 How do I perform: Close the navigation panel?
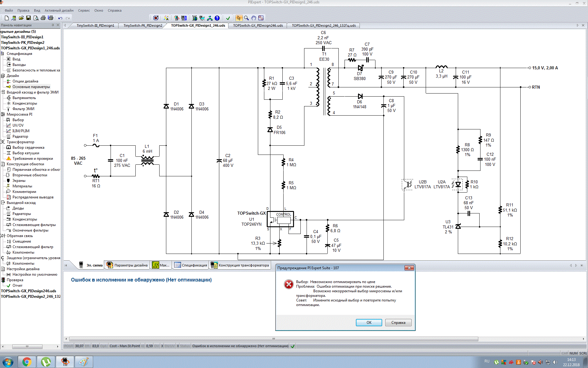pyautogui.click(x=58, y=25)
